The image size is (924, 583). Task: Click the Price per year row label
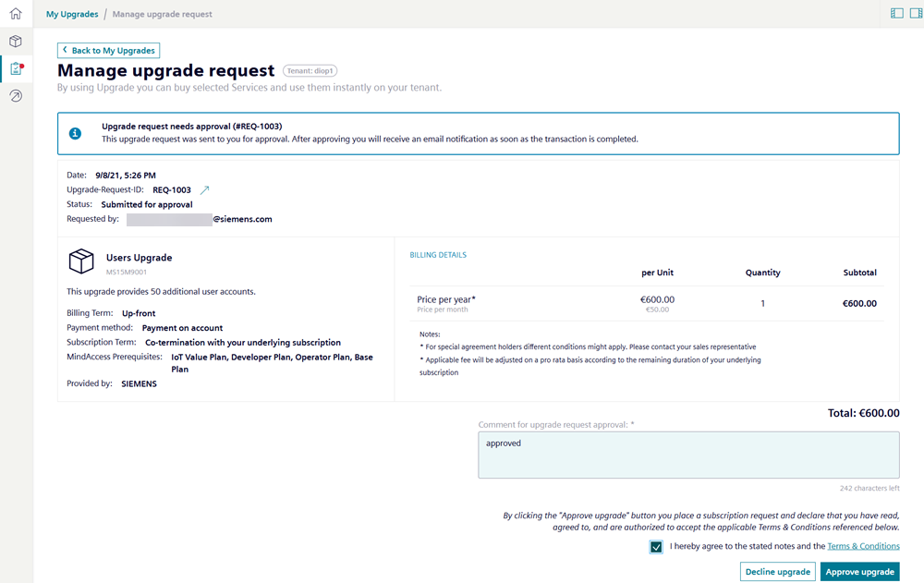point(446,299)
